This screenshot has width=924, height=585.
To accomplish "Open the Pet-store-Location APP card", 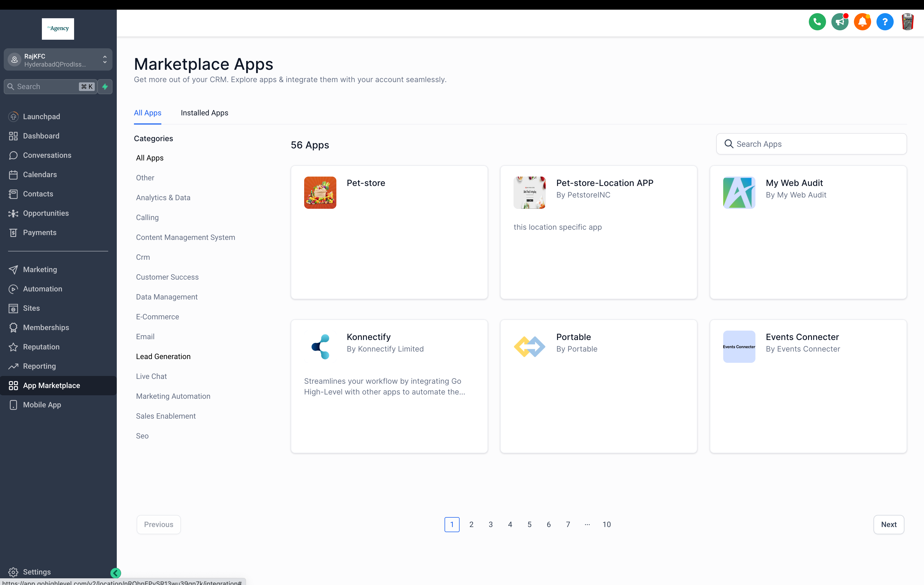I will [x=598, y=232].
